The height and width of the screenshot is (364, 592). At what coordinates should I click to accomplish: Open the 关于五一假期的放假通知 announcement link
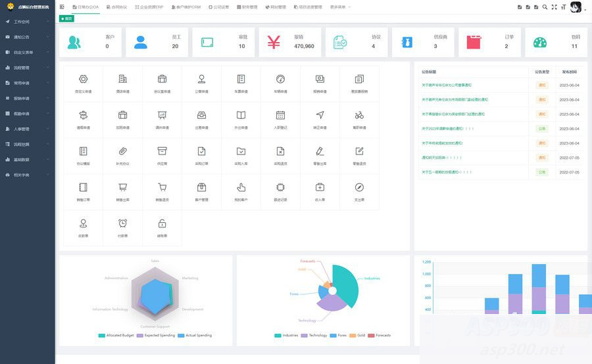447,172
